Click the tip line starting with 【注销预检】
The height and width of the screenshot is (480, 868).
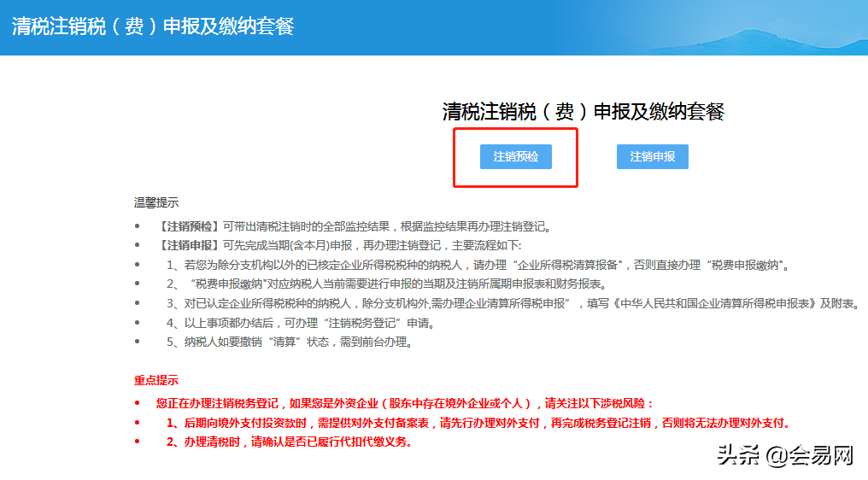[354, 226]
